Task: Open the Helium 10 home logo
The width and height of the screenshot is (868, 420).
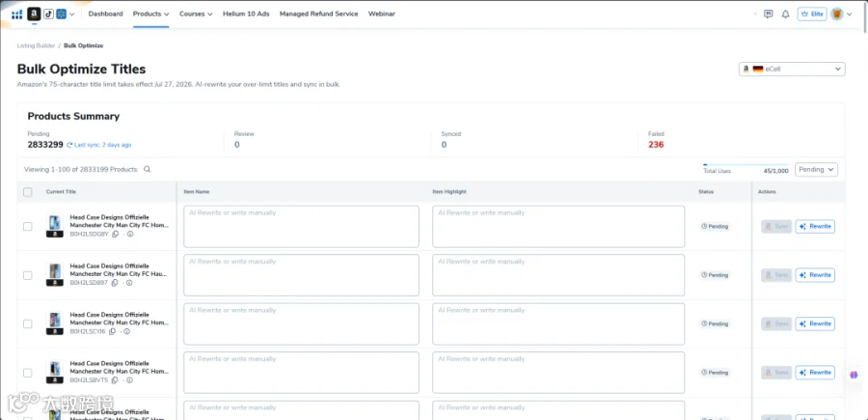Action: tap(16, 14)
